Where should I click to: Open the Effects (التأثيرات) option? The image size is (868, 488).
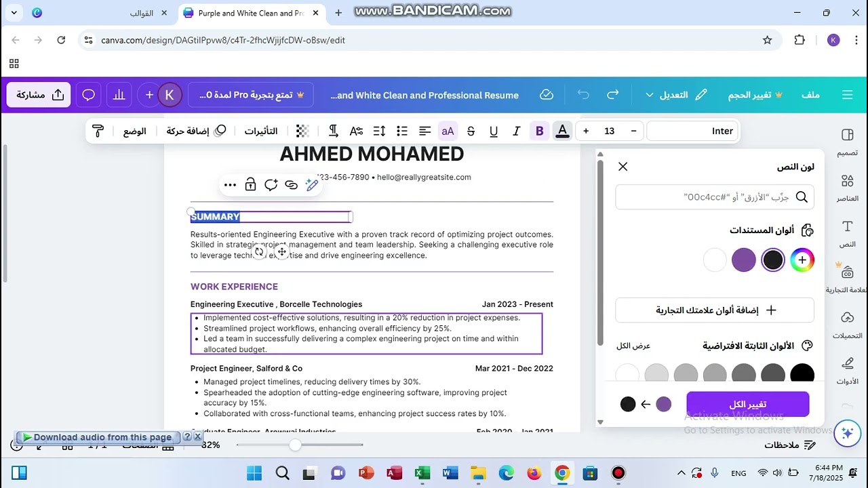pos(261,131)
